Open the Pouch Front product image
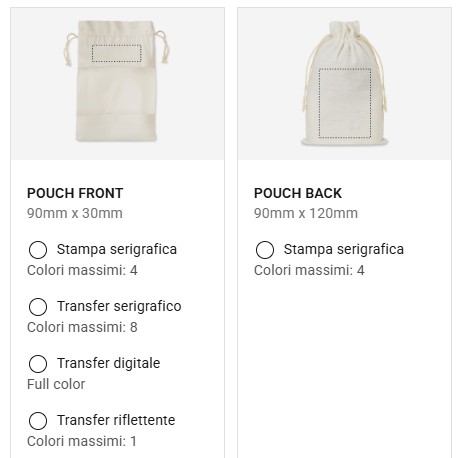 point(117,84)
